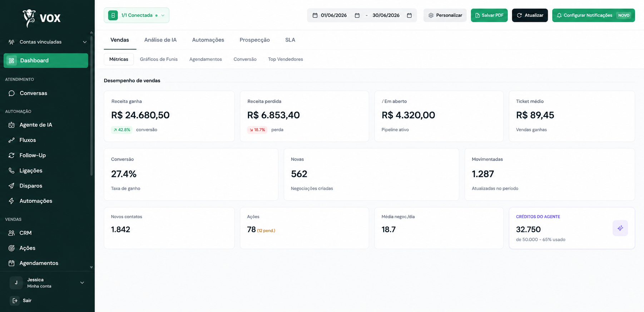This screenshot has width=644, height=312.
Task: Click the R$ 89,45 Ticket médio value
Action: click(535, 115)
